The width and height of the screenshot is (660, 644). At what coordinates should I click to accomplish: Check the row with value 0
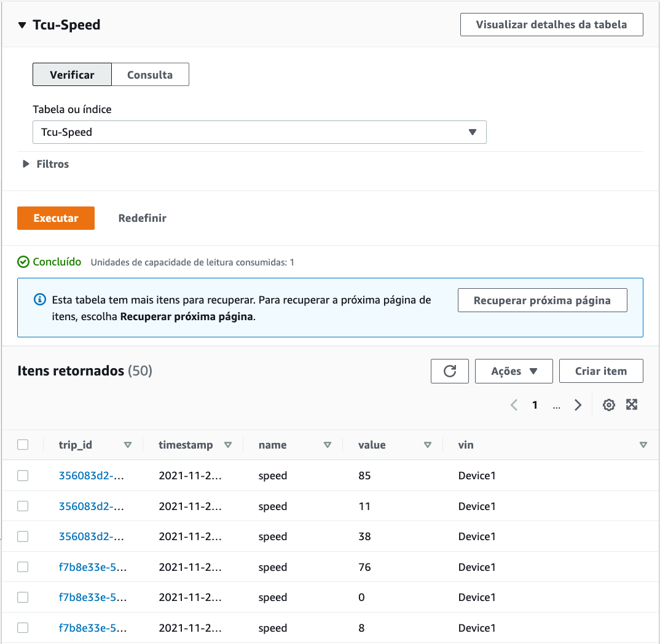(x=23, y=597)
